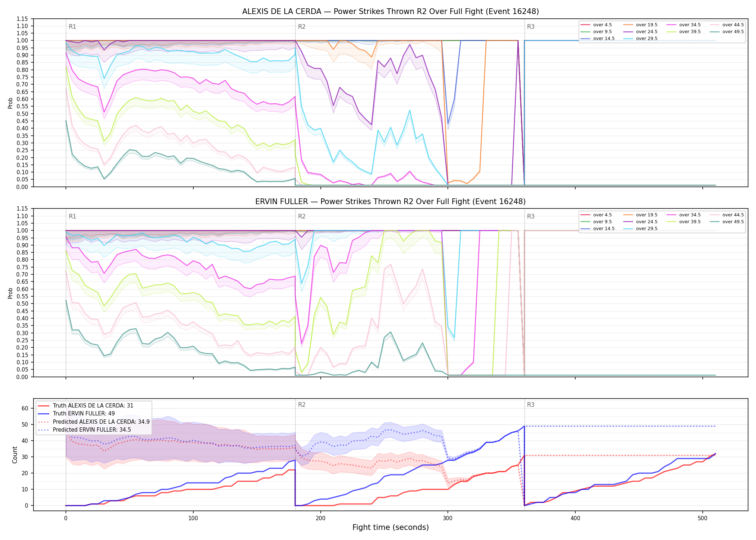Click the 0.50 tick on Ervin Prob axis
Screen dimensions: 756x540
pos(22,304)
